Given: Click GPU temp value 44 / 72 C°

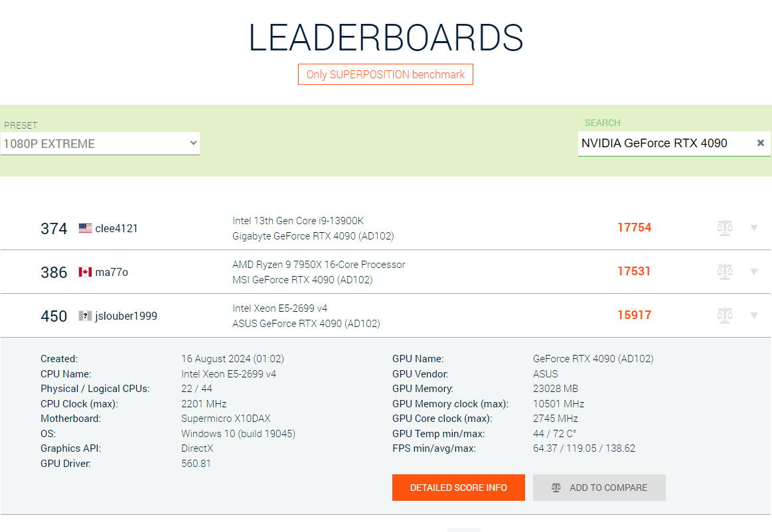Looking at the screenshot, I should coord(555,434).
